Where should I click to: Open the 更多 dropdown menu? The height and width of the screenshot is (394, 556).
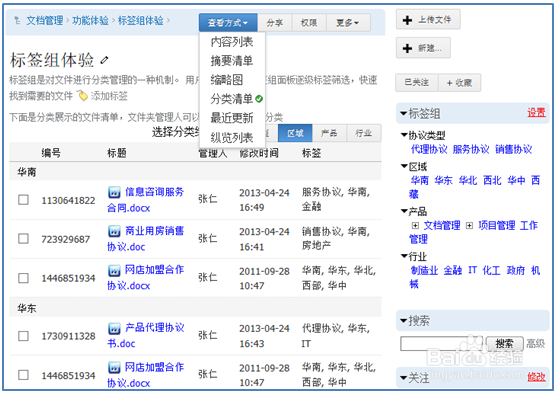(x=348, y=23)
